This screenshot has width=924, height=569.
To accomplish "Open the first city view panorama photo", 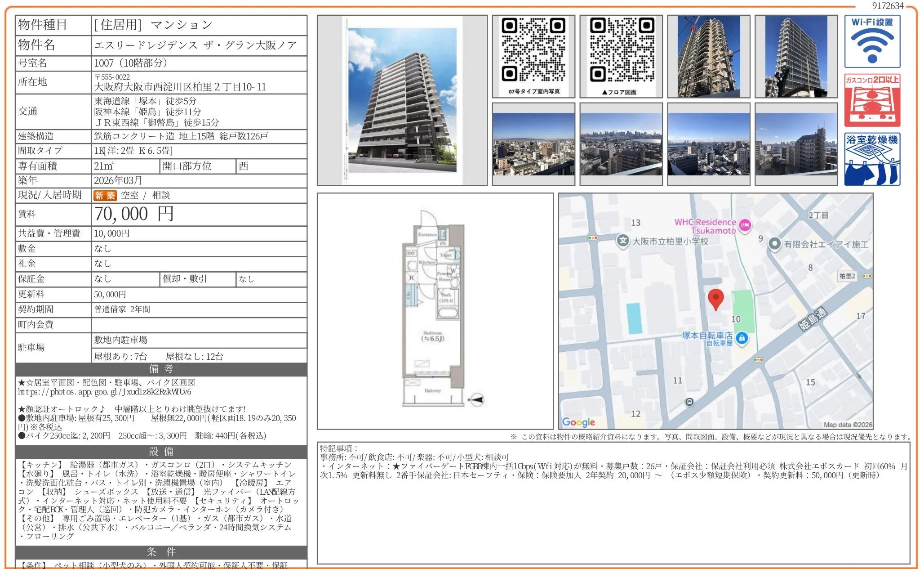I will point(533,144).
